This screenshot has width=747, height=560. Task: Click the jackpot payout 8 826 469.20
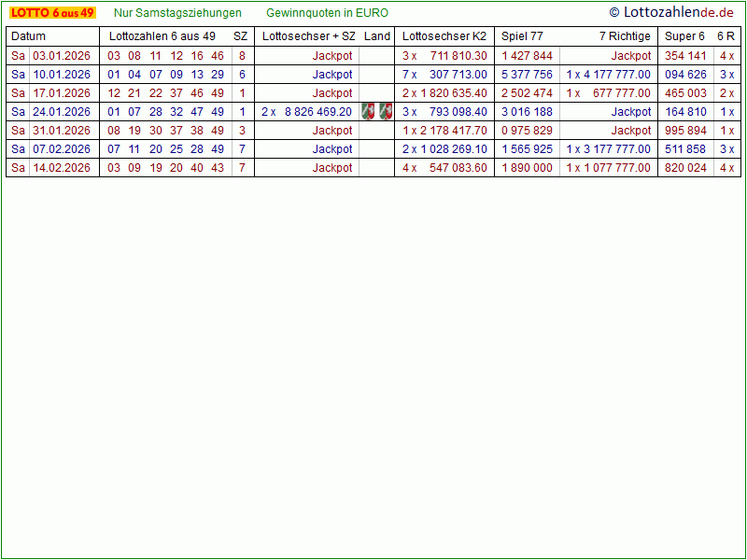pos(318,112)
